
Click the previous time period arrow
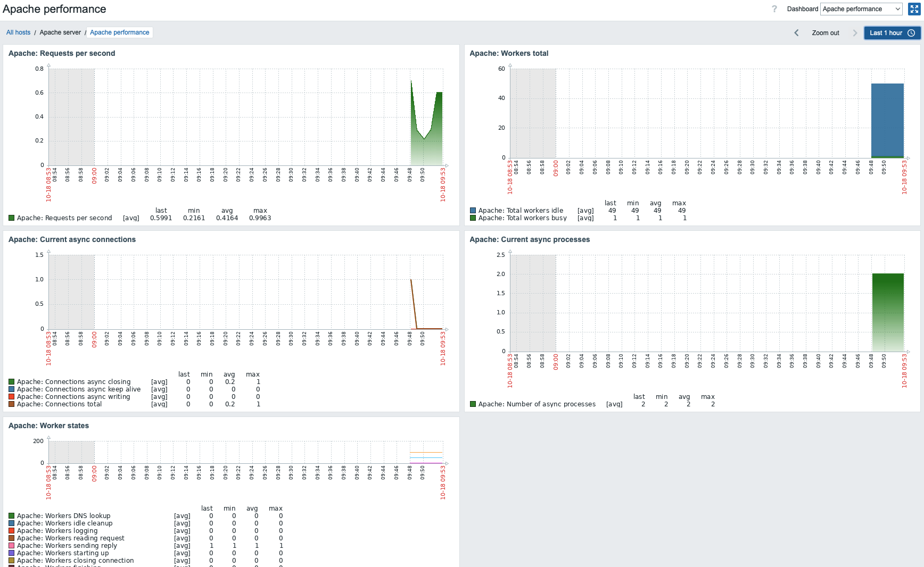pyautogui.click(x=796, y=33)
